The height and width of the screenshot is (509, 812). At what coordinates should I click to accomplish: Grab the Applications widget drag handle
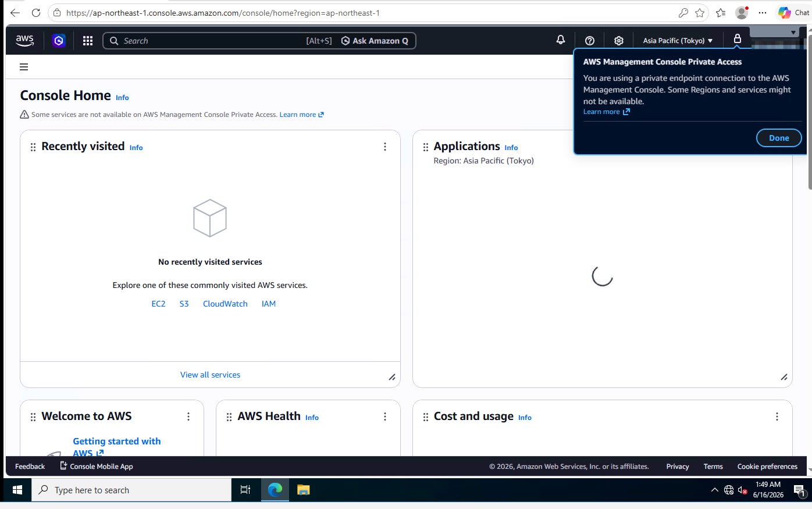coord(426,147)
